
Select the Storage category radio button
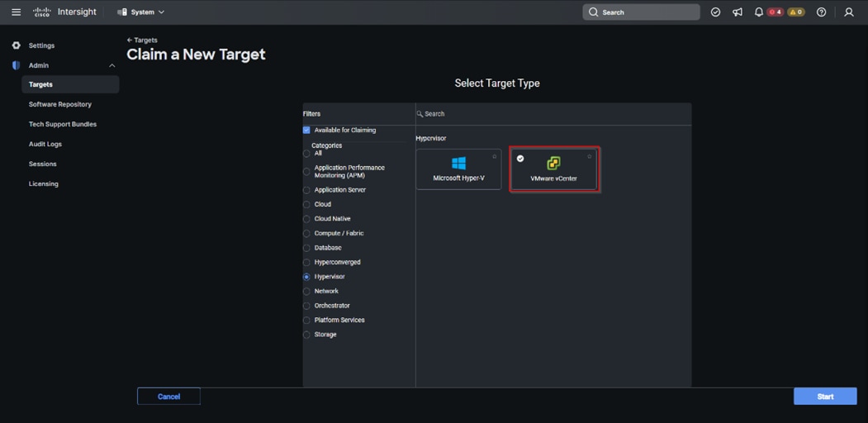pos(306,335)
